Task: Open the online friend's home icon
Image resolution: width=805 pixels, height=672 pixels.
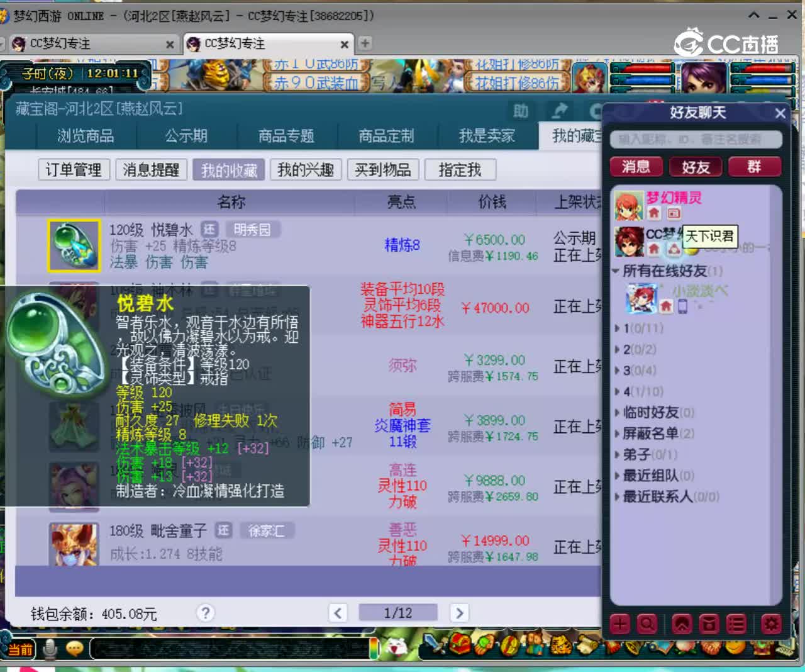Action: pos(666,306)
